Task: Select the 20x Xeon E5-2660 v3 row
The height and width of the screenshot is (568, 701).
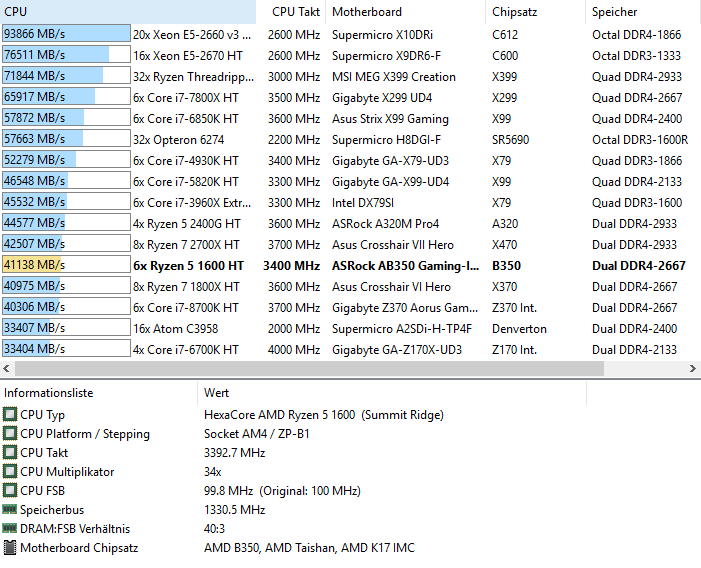Action: (x=350, y=34)
